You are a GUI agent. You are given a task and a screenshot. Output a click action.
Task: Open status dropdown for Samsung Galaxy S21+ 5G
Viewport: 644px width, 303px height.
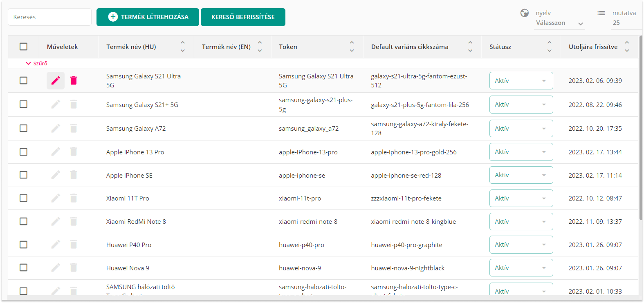pos(521,105)
